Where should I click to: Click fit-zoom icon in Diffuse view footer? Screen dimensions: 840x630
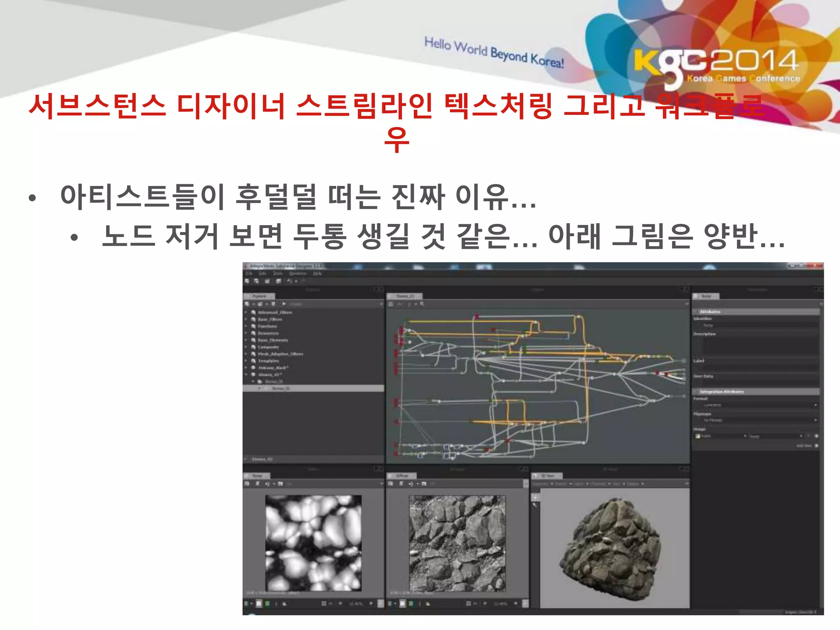pos(469,604)
